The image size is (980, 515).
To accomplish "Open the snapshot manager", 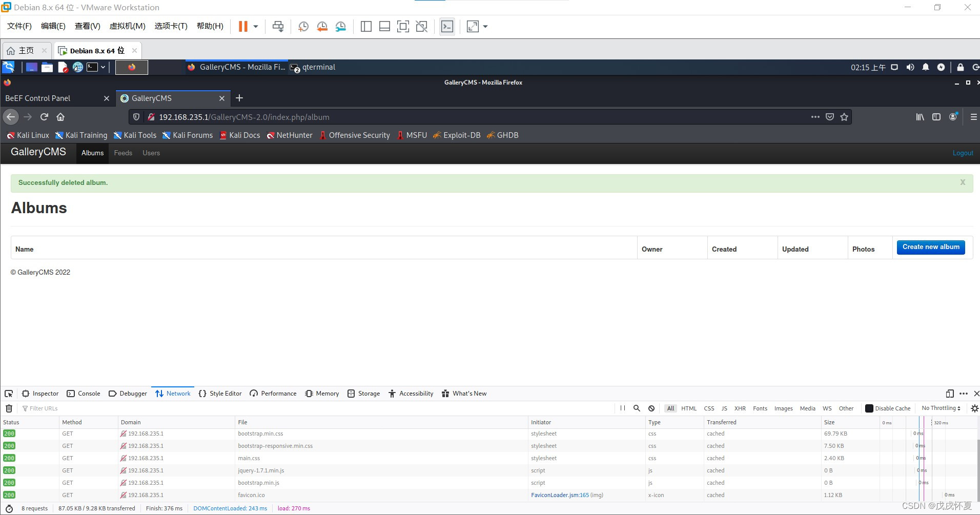I will point(341,26).
